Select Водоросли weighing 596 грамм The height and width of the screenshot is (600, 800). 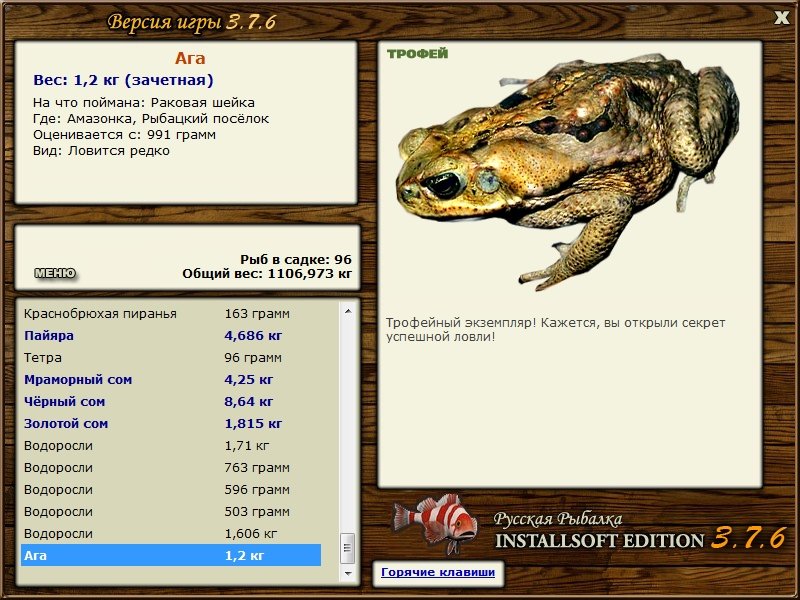click(x=171, y=489)
